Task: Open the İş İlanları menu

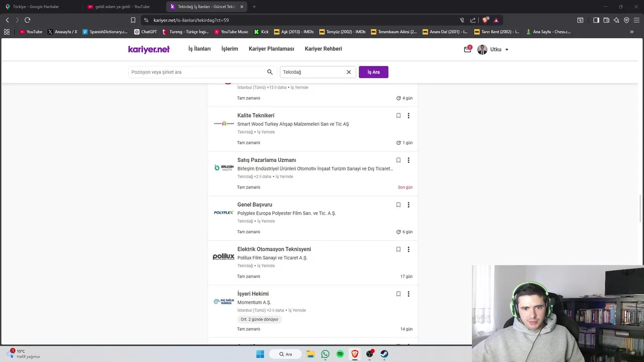Action: 199,49
